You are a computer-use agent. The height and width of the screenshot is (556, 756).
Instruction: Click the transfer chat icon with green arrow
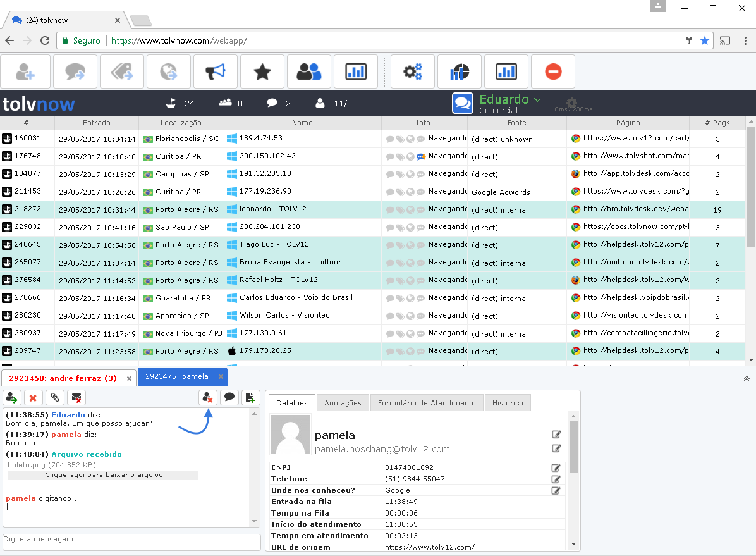click(x=12, y=397)
